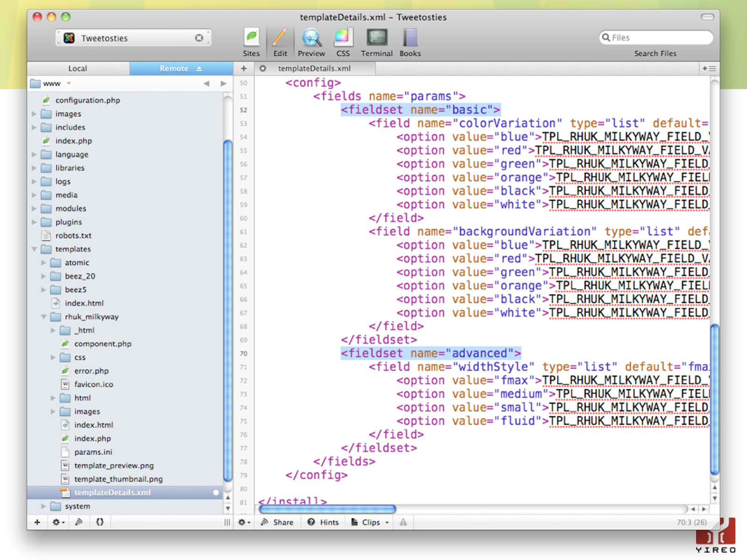Expand the includes folder
This screenshot has height=560, width=747.
[x=34, y=127]
